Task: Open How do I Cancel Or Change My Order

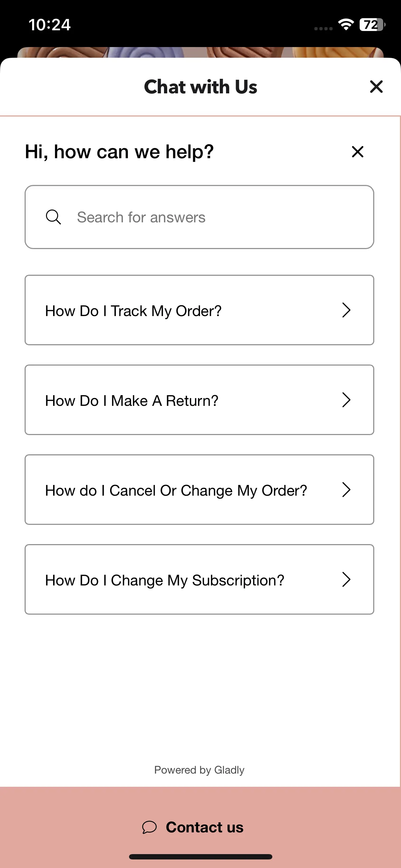Action: [199, 490]
